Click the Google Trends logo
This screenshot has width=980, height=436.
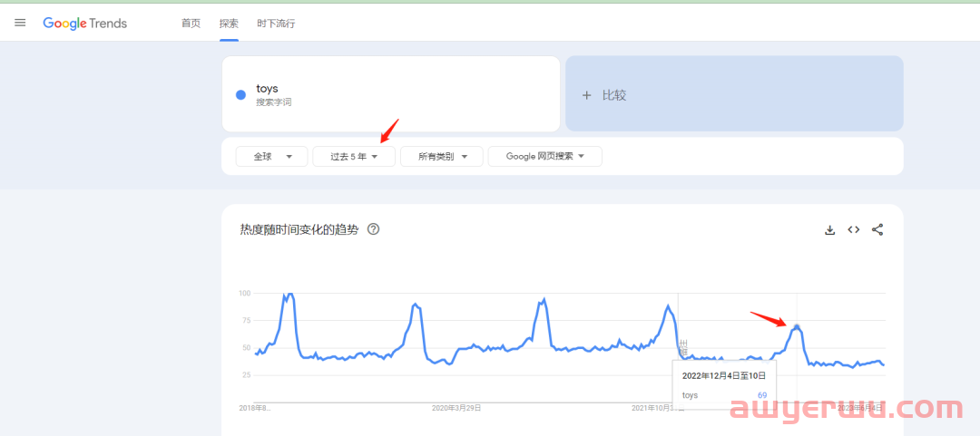click(x=85, y=24)
